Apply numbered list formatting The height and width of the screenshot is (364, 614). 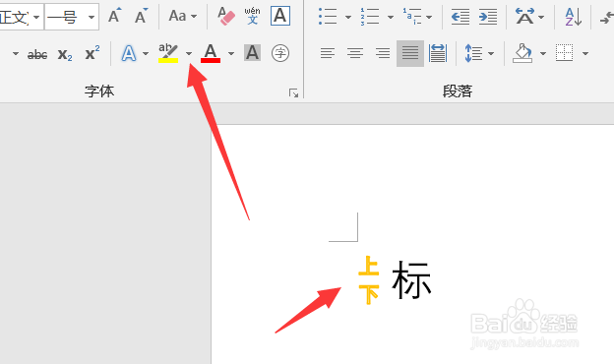[x=370, y=17]
